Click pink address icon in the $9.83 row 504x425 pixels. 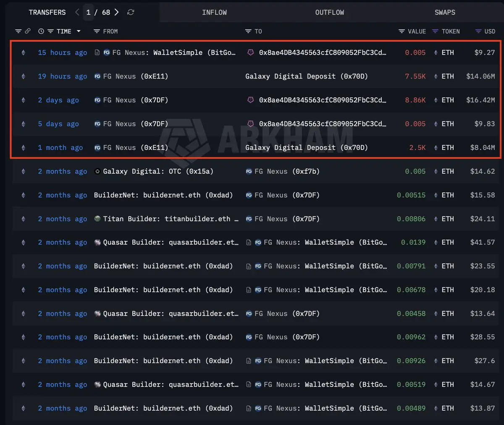(251, 124)
